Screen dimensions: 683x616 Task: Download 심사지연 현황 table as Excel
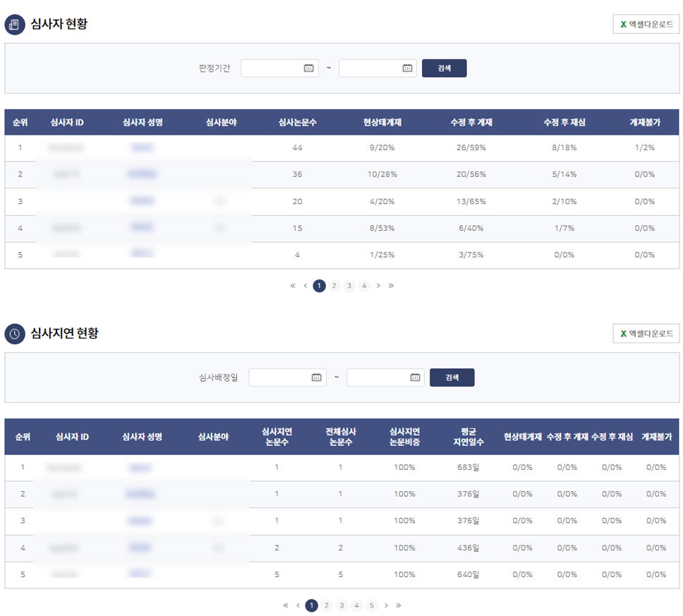click(646, 333)
